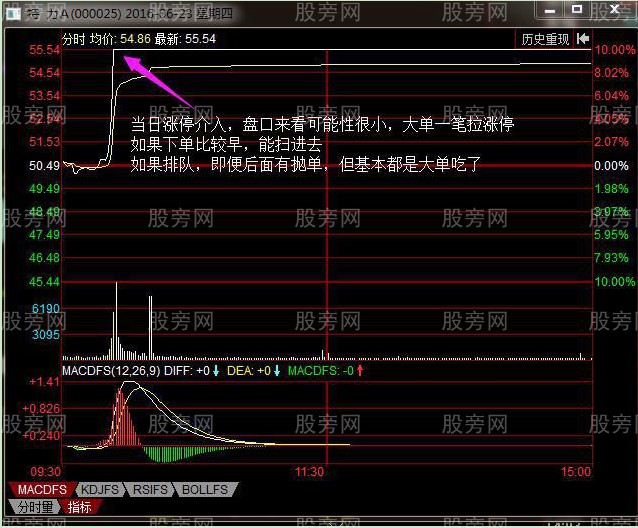
Task: Click the 54.54 price axis label
Action: coord(44,73)
